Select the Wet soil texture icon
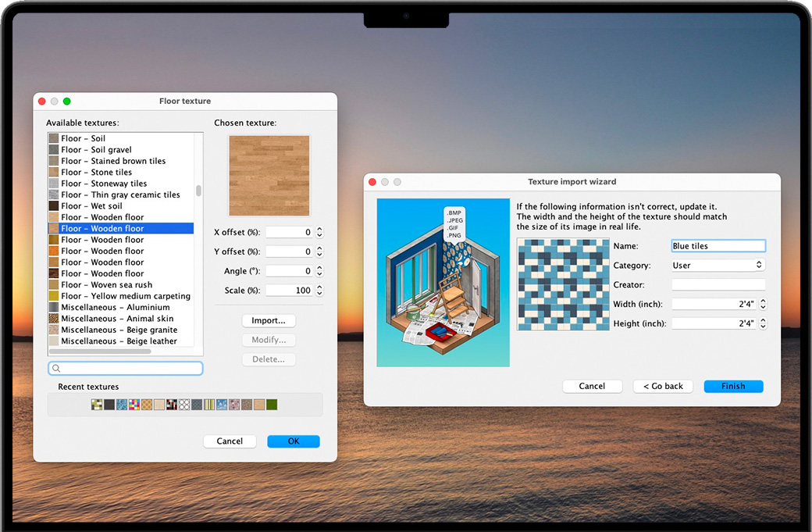The width and height of the screenshot is (812, 532). pyautogui.click(x=53, y=206)
